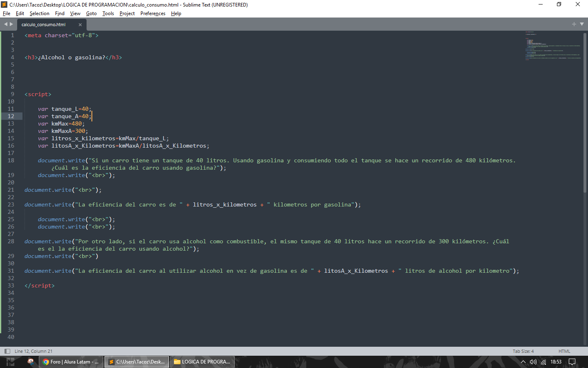Click line number 40 in the gutter

pos(11,337)
